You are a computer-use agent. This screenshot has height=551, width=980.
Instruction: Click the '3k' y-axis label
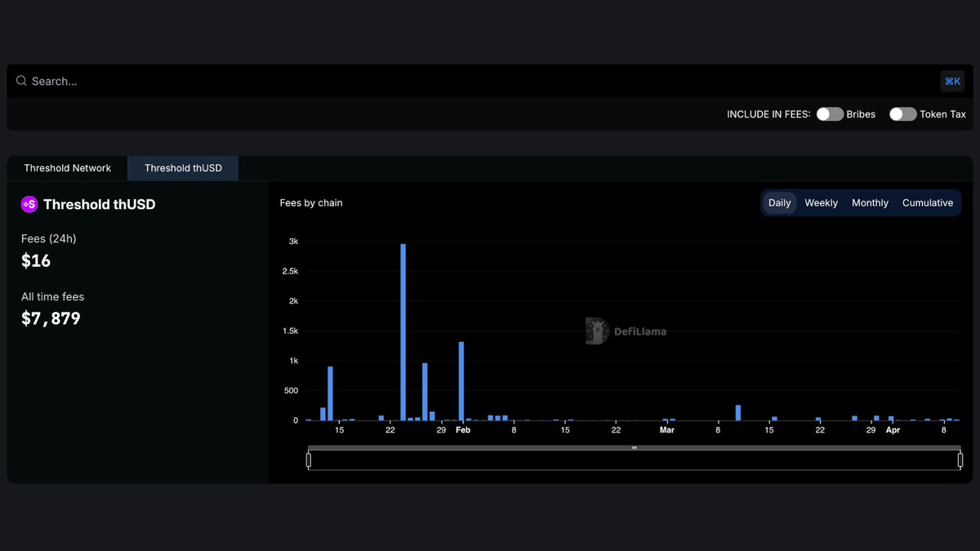pos(293,242)
